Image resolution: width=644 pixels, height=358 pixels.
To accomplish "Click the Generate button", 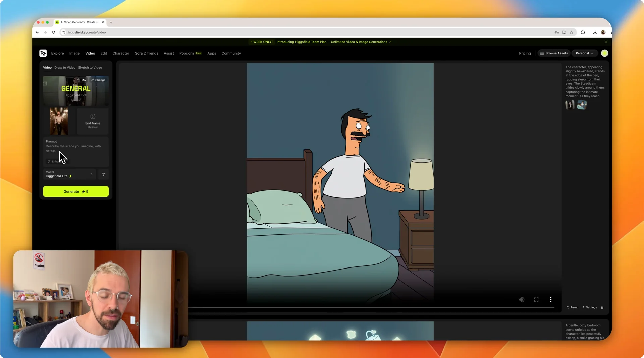I will click(x=76, y=192).
